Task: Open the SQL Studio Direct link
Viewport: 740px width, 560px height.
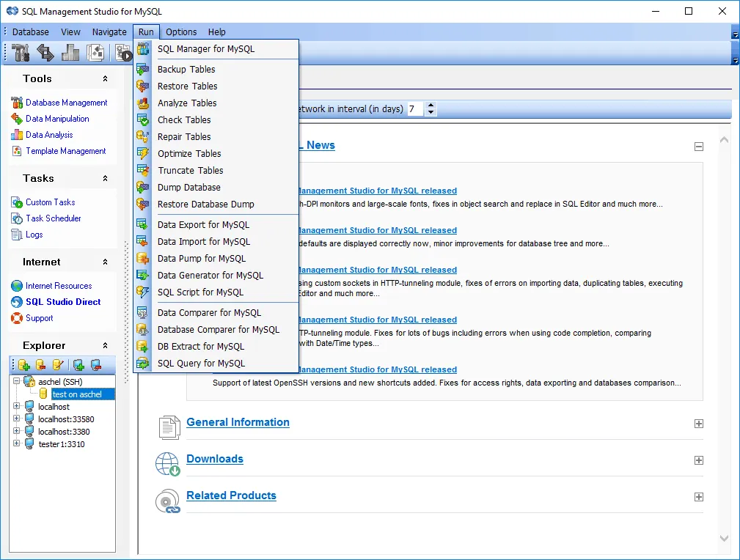Action: click(63, 302)
